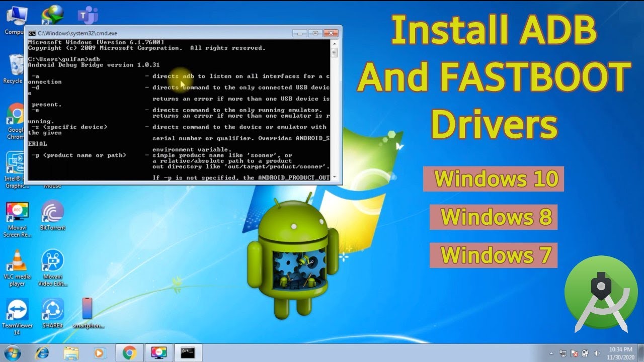Open the BitTorrent desktop shortcut

[52, 212]
